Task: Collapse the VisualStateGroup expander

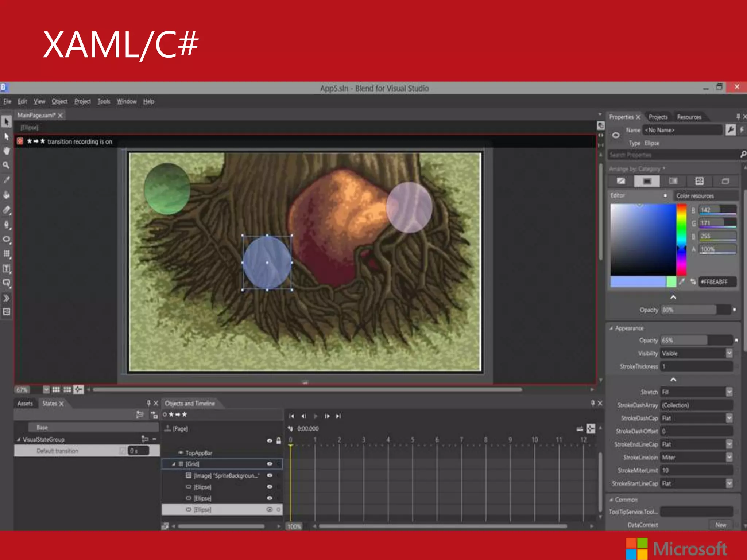Action: pos(19,440)
